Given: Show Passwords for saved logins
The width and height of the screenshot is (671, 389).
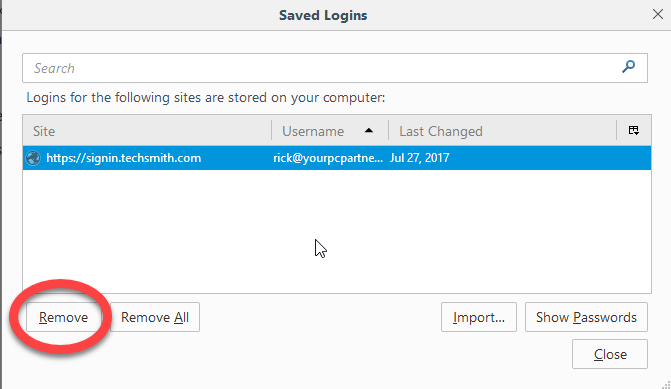Looking at the screenshot, I should tap(586, 317).
